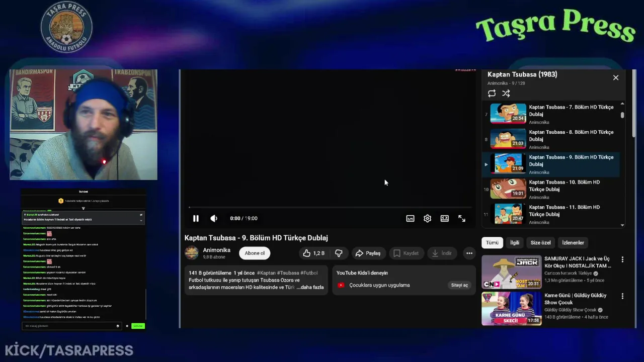Mute the video volume icon
644x362 pixels.
click(214, 218)
